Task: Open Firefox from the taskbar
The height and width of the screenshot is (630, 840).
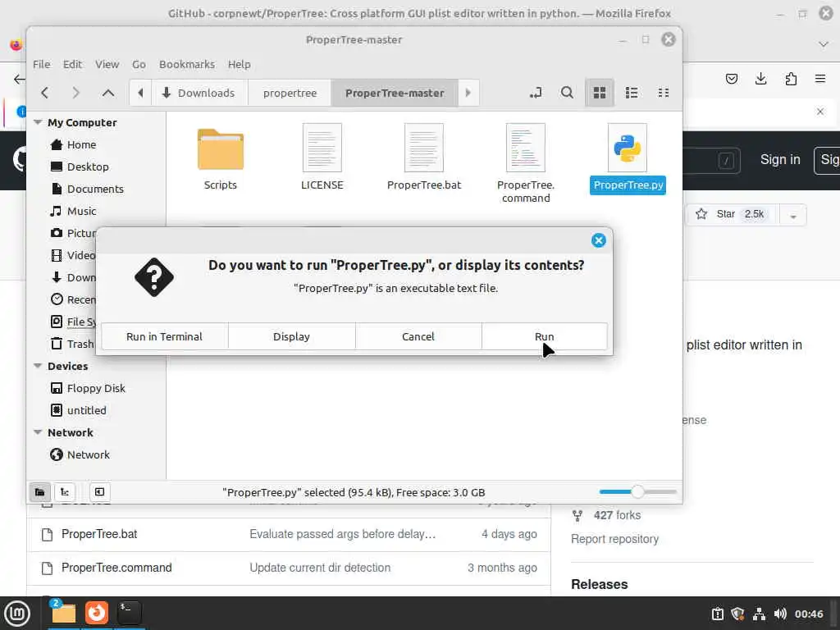Action: point(97,614)
